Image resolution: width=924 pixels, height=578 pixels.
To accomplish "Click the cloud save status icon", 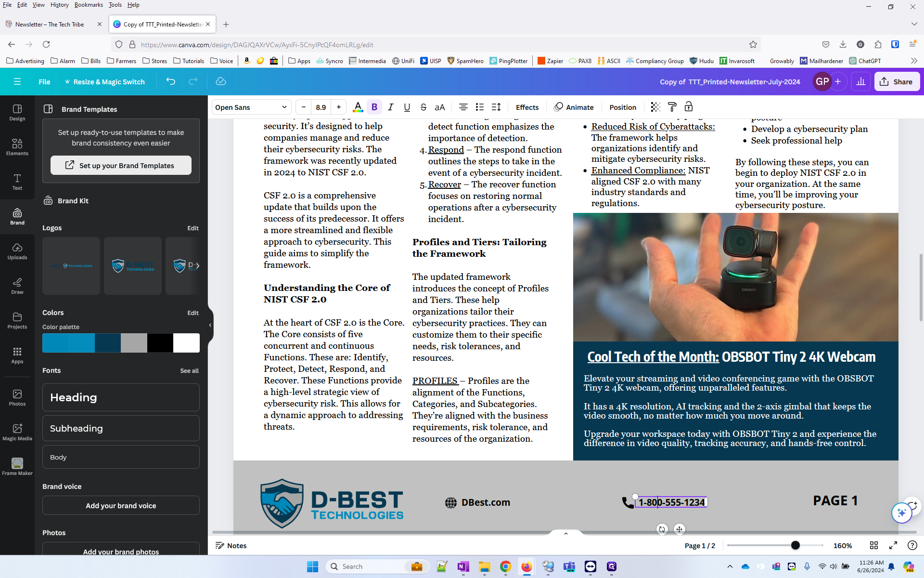I will click(x=221, y=81).
